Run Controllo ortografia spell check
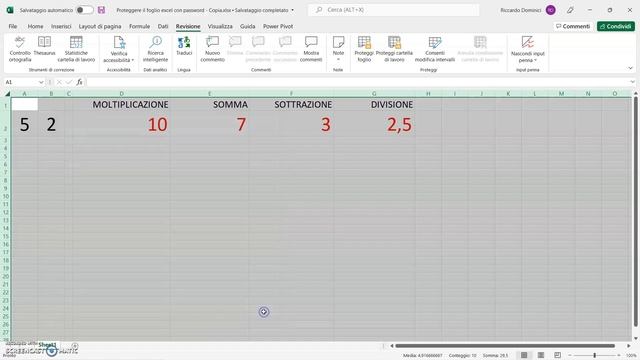This screenshot has width=640, height=360. click(20, 49)
